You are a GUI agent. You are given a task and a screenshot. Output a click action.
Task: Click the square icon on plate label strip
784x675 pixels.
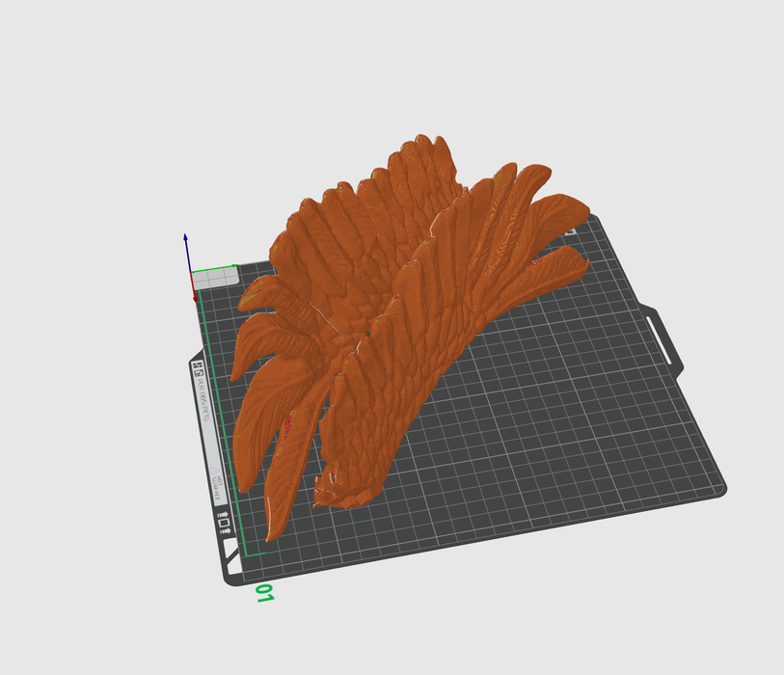[224, 523]
